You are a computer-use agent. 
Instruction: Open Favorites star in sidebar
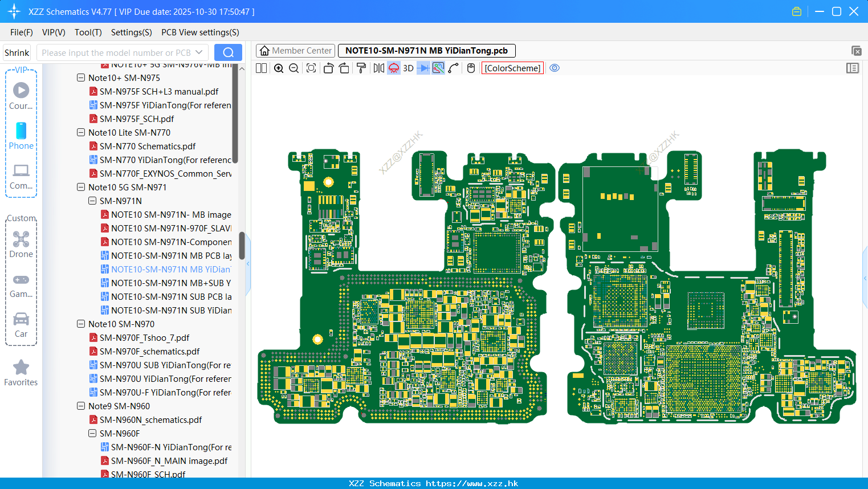coord(21,373)
